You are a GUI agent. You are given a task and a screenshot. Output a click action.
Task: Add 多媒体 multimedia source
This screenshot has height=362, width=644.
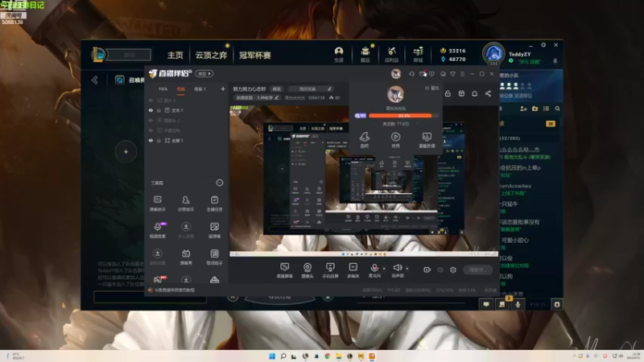coord(353,270)
